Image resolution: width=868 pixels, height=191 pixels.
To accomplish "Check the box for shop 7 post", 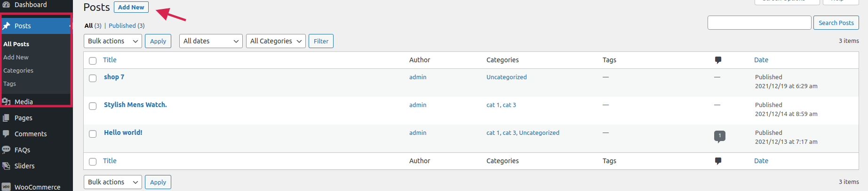I will click(93, 78).
